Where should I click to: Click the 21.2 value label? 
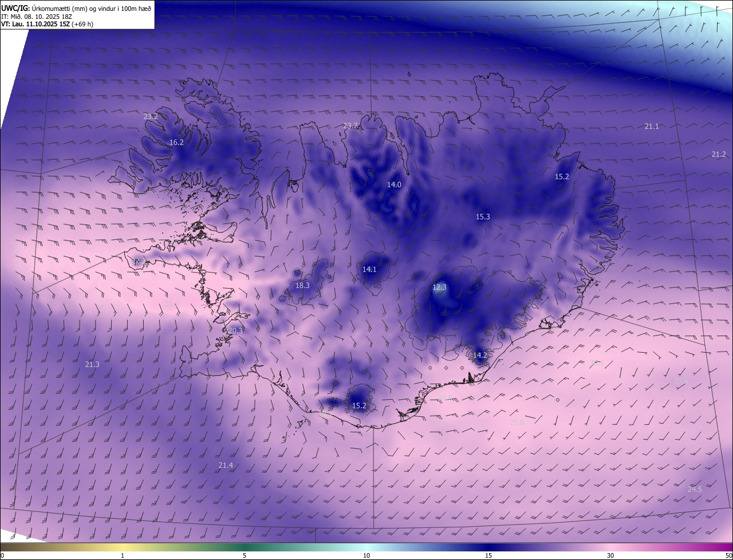(x=719, y=154)
